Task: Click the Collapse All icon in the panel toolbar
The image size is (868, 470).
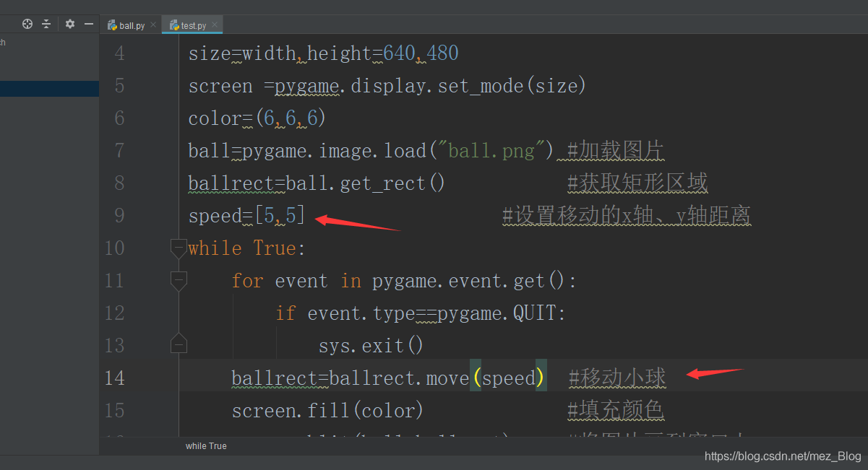Action: (45, 24)
